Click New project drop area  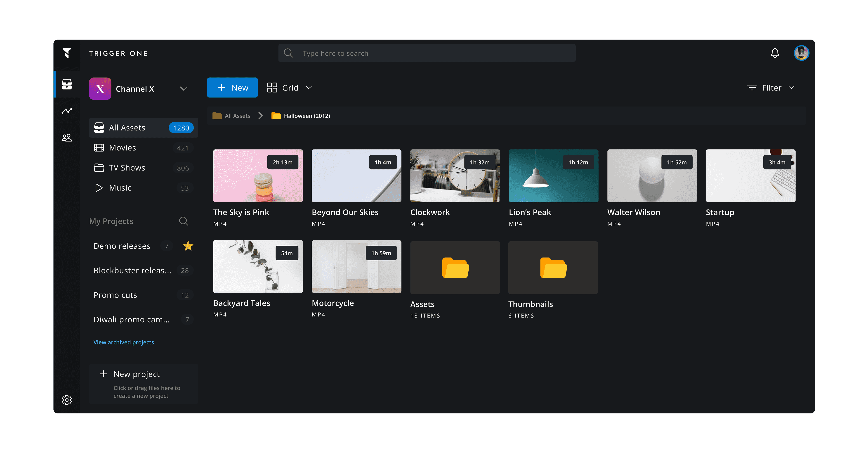coord(144,384)
